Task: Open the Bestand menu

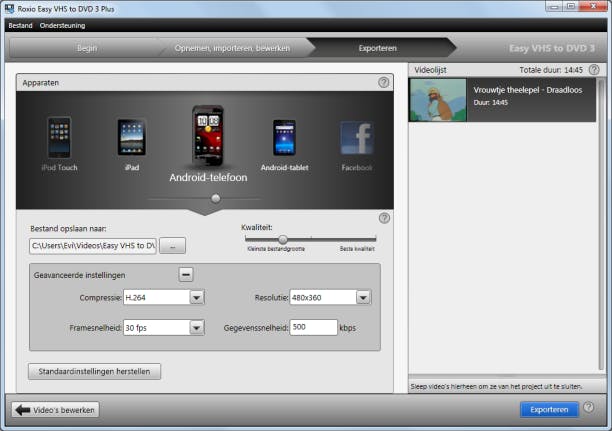Action: point(20,25)
